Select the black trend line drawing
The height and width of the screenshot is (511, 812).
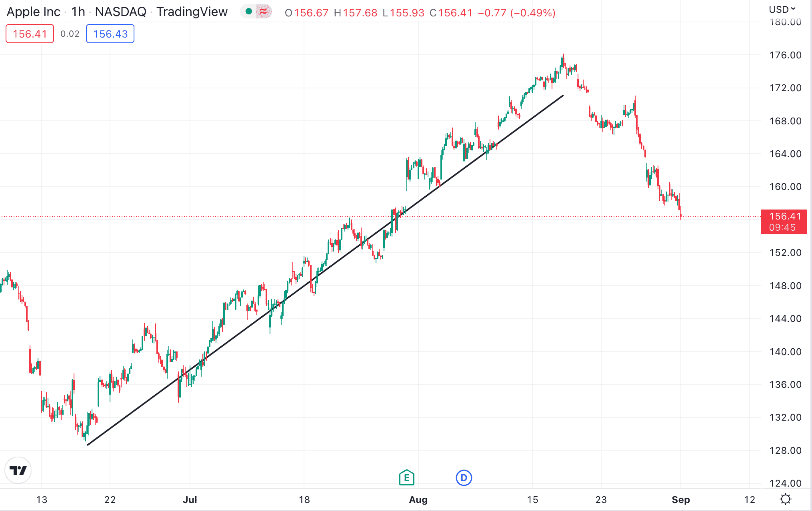tap(325, 270)
